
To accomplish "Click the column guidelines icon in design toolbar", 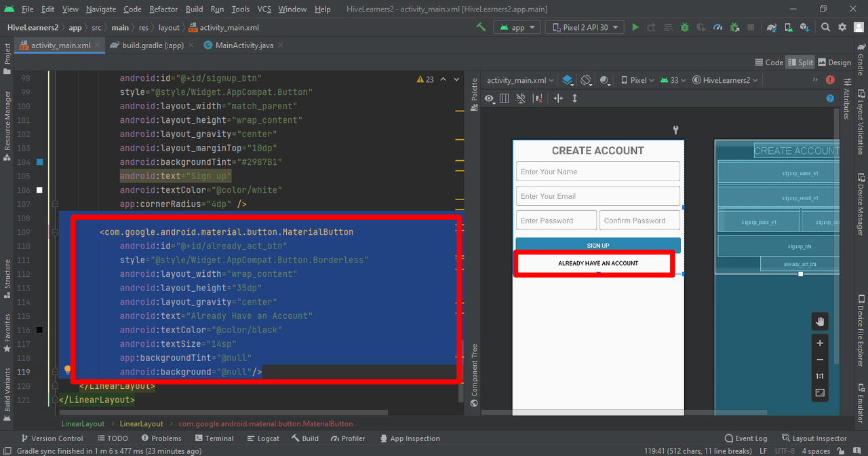I will pos(504,98).
